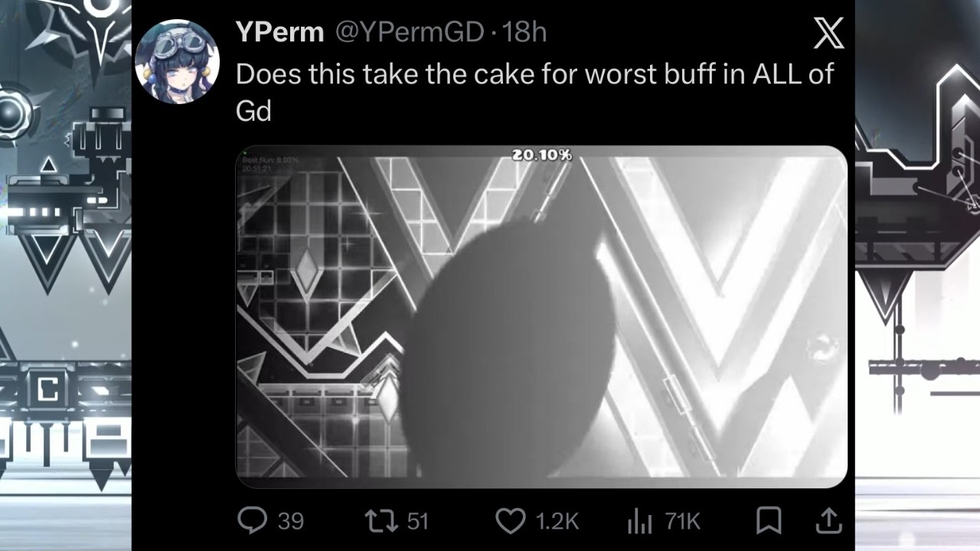
Task: Bookmark this tweet
Action: pyautogui.click(x=768, y=521)
